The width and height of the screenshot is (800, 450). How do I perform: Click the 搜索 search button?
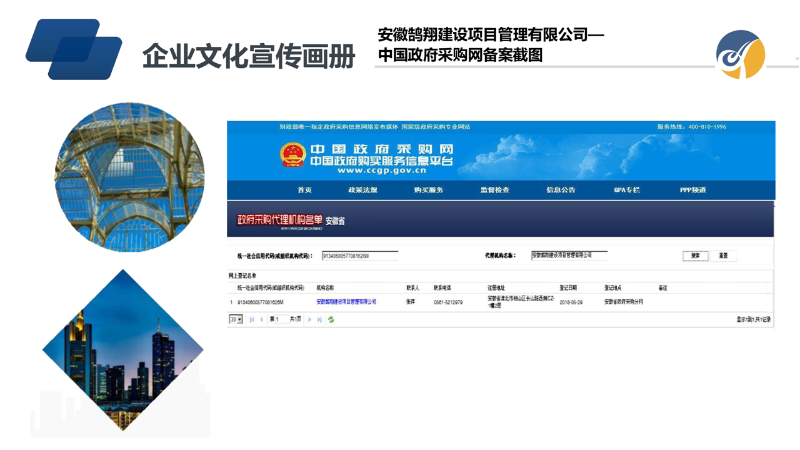pyautogui.click(x=695, y=255)
